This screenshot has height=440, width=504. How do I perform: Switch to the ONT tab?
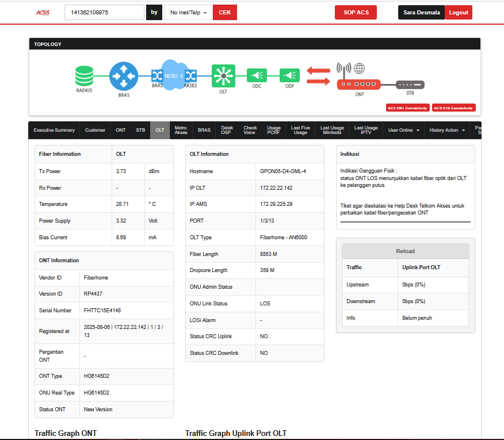[121, 130]
